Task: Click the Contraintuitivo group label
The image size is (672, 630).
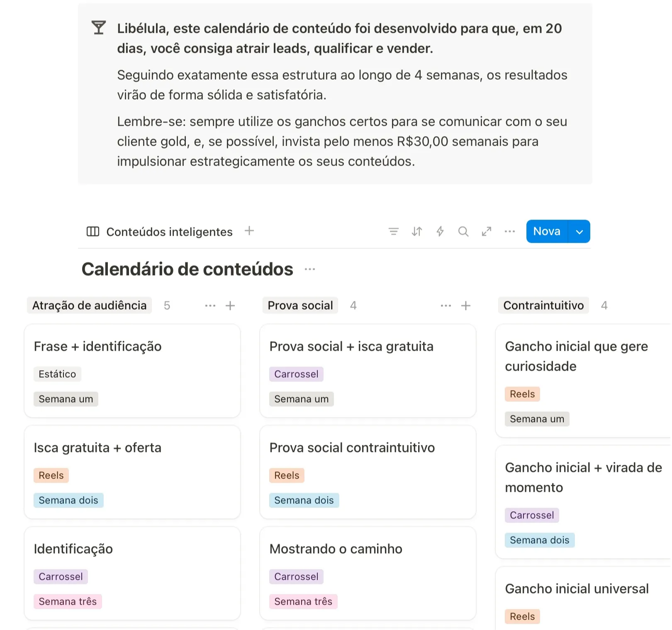Action: click(543, 305)
